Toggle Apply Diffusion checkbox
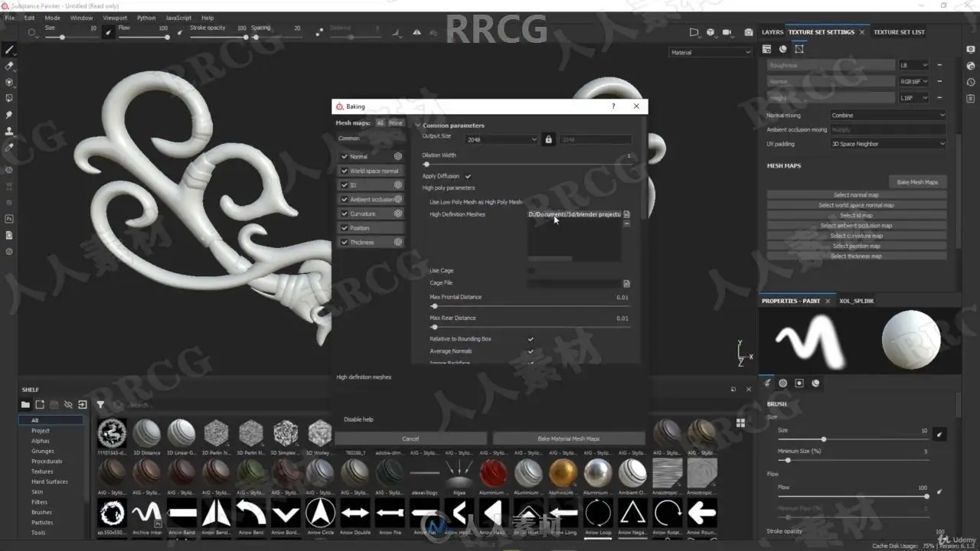980x551 pixels. pyautogui.click(x=468, y=176)
